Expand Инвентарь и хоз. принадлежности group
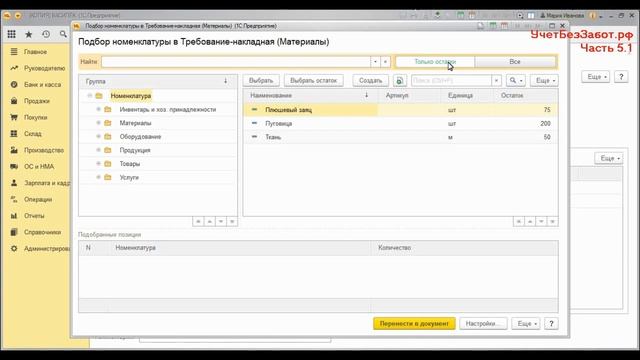640x360 pixels. (98, 109)
